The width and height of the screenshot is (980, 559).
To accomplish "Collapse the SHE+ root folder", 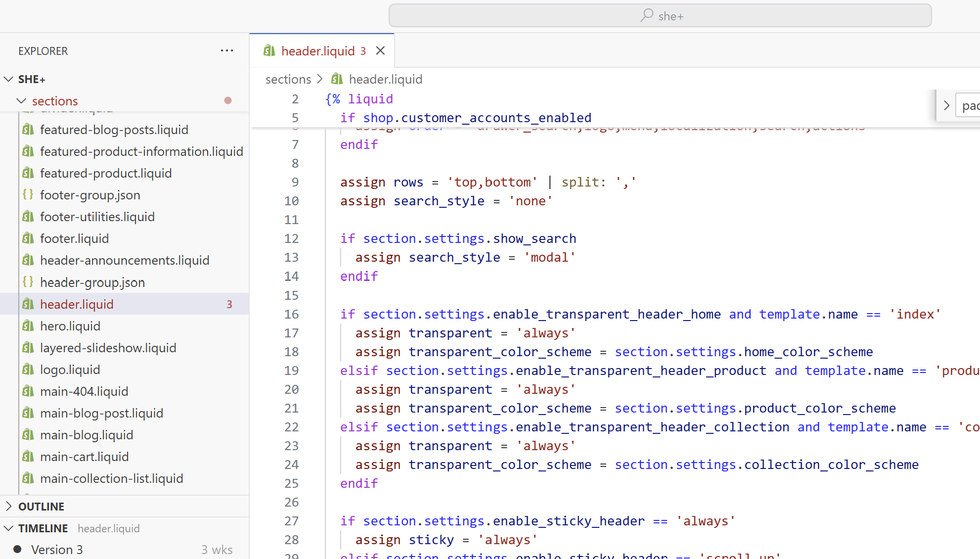I will coord(9,79).
